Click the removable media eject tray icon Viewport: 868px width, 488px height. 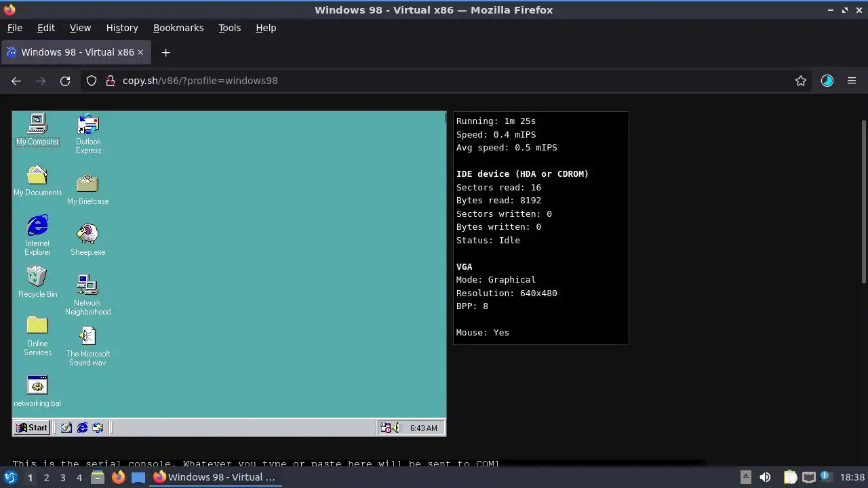(745, 477)
